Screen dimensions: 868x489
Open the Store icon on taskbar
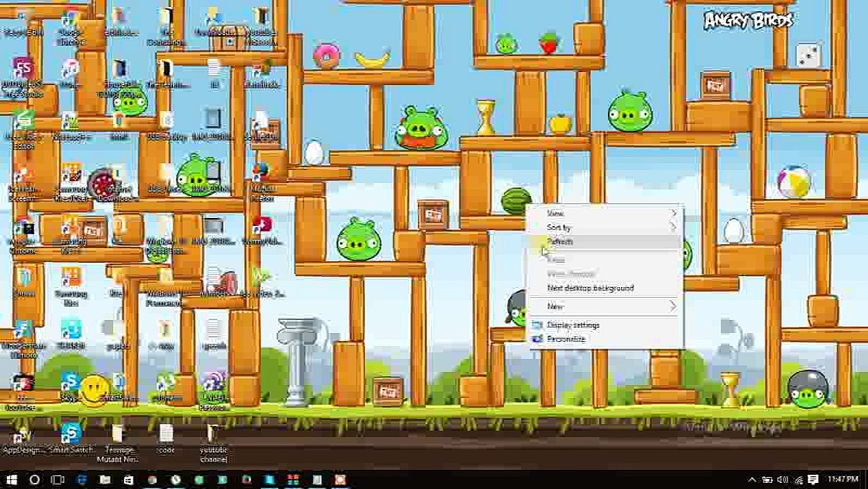(x=128, y=480)
